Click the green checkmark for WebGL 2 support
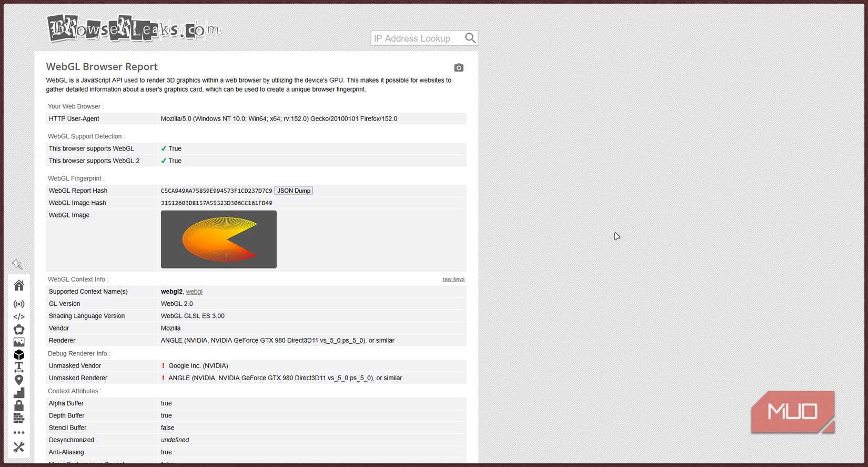The image size is (868, 467). point(164,161)
